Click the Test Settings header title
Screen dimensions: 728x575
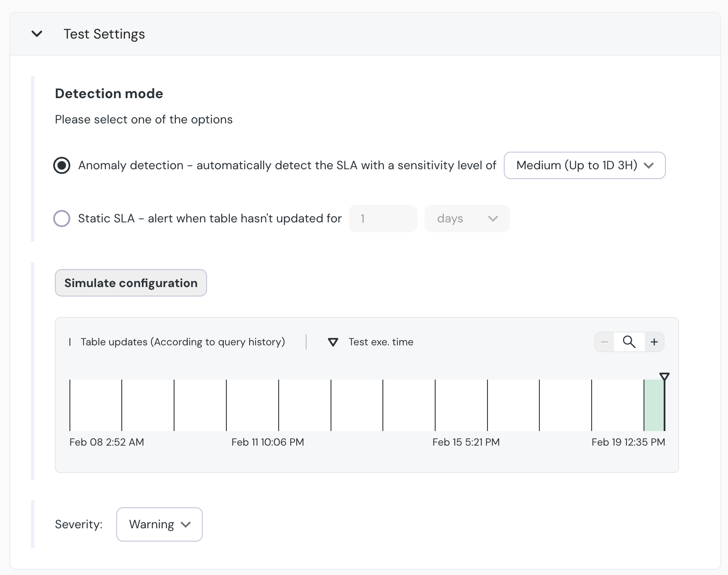[104, 34]
